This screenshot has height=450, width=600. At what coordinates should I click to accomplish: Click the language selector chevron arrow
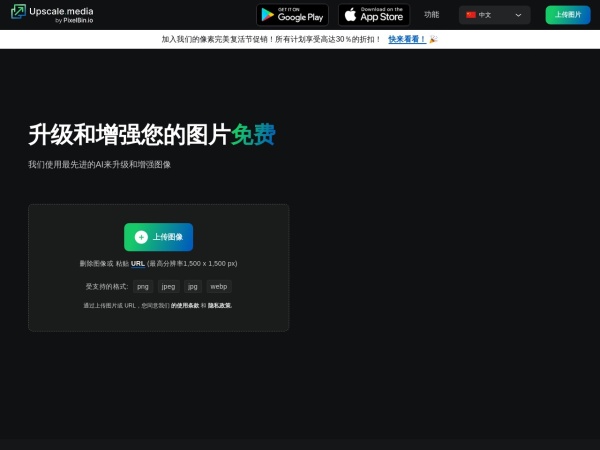click(518, 15)
